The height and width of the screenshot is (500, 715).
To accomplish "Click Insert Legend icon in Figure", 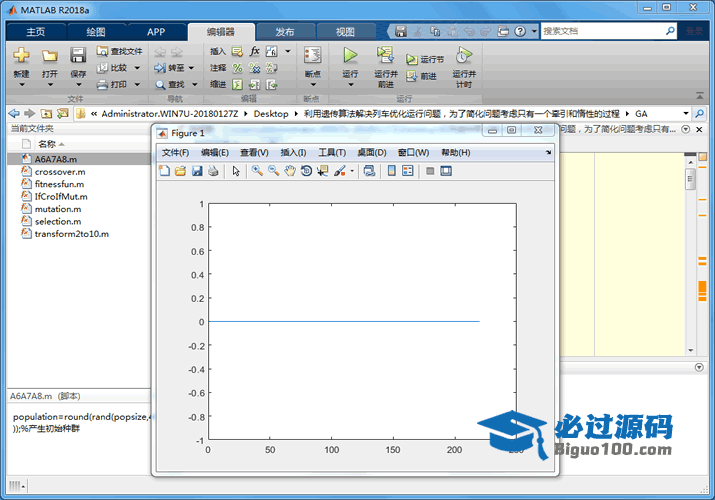I will tap(408, 171).
